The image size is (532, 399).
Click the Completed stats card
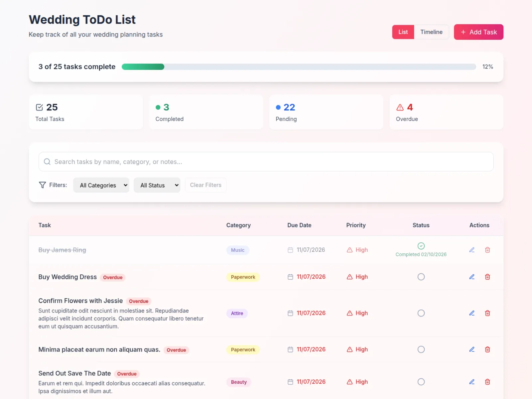[206, 112]
